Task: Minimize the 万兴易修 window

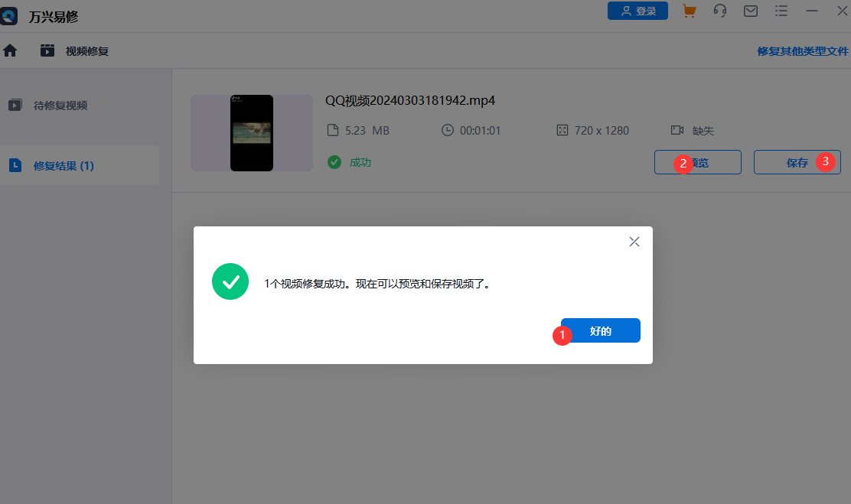Action: pos(811,11)
